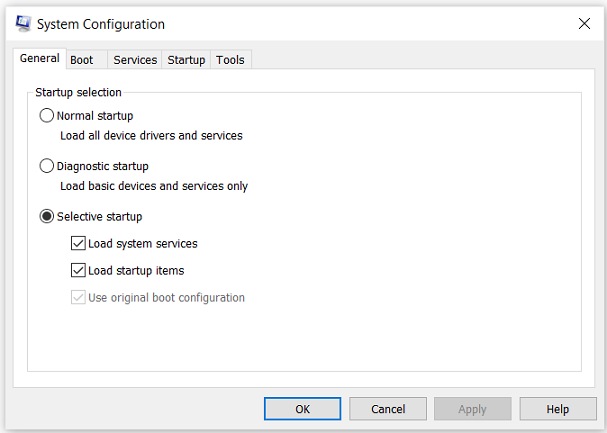The image size is (607, 433).
Task: Toggle the Load startup items checkbox
Action: pos(79,270)
